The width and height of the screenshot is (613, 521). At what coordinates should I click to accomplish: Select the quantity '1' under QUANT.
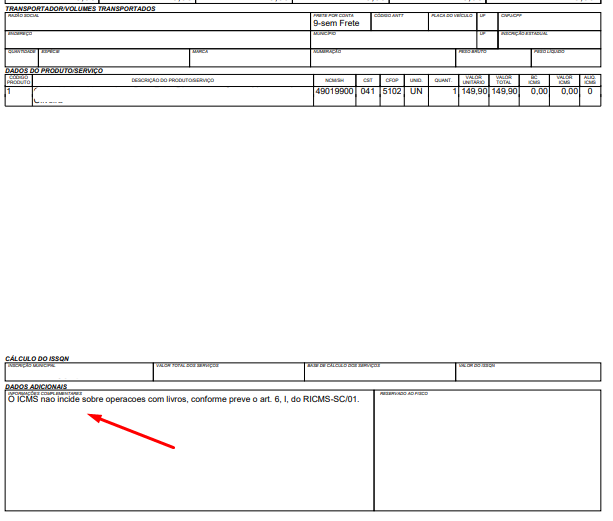point(454,91)
